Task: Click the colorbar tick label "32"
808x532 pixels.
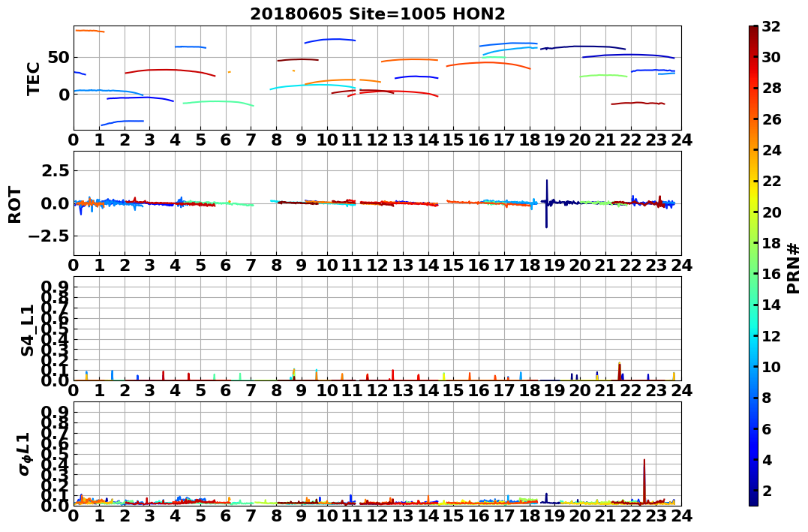Action: [x=771, y=27]
